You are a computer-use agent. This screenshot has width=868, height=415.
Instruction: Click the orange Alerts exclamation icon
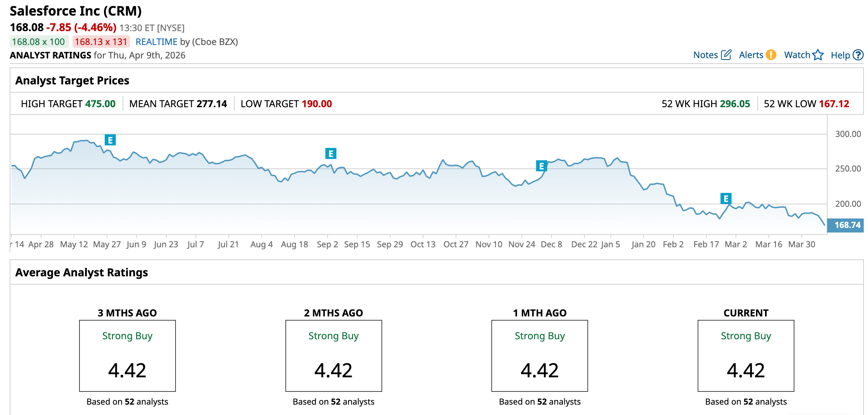click(771, 55)
